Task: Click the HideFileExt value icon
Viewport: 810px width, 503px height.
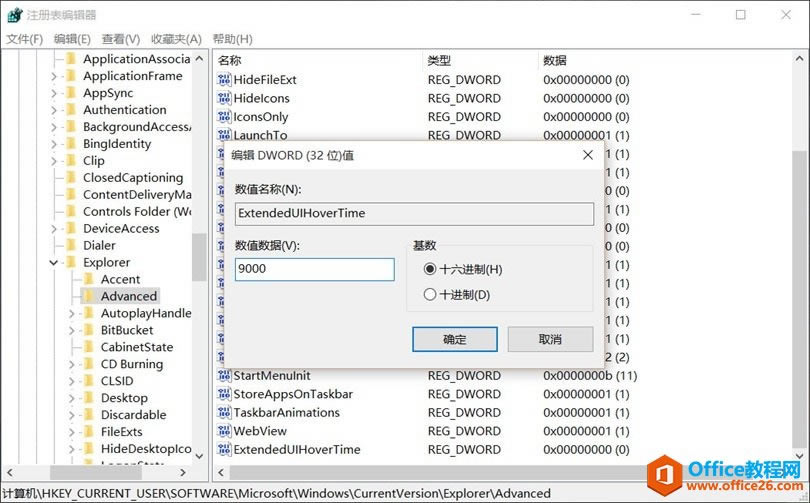Action: coord(224,80)
